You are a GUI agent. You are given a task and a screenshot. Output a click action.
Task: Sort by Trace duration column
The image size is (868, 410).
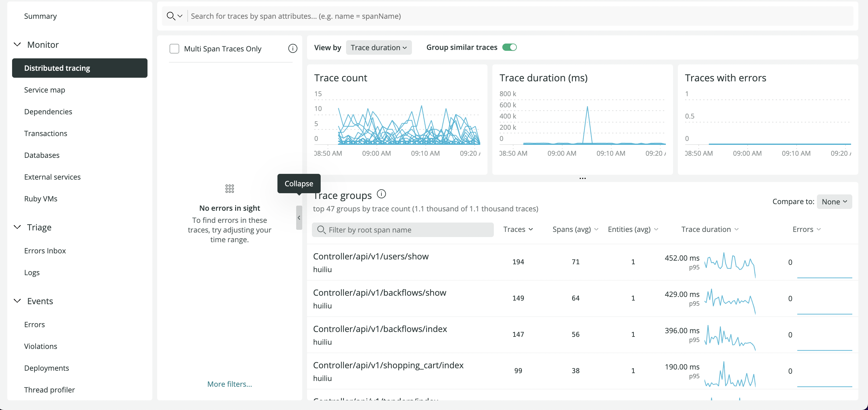coord(710,229)
